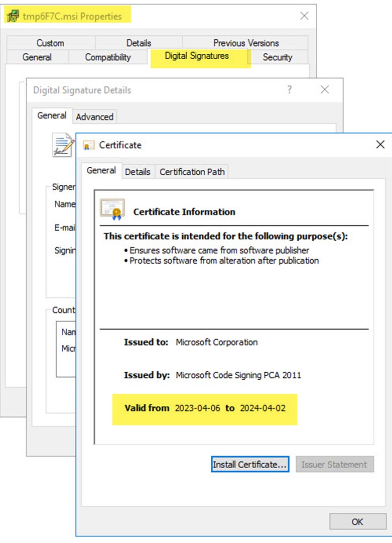Viewport: 392px width, 543px height.
Task: Click the 'Issued by:' label
Action: (147, 375)
